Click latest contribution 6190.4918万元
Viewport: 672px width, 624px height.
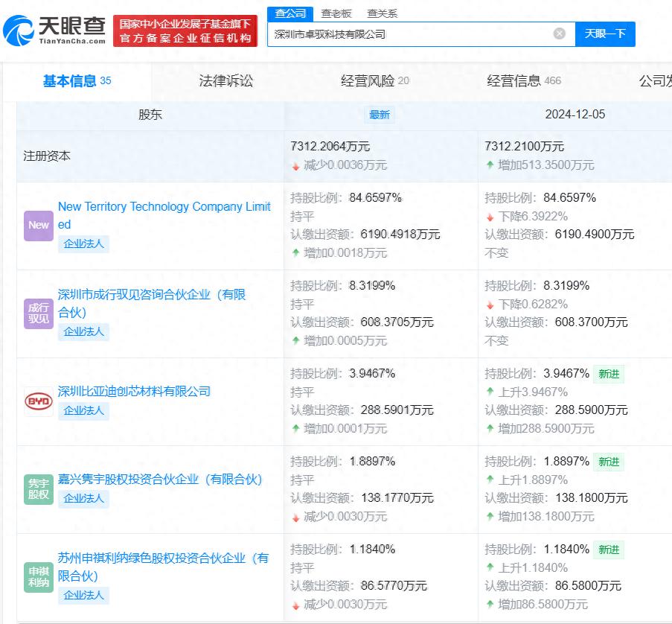400,234
